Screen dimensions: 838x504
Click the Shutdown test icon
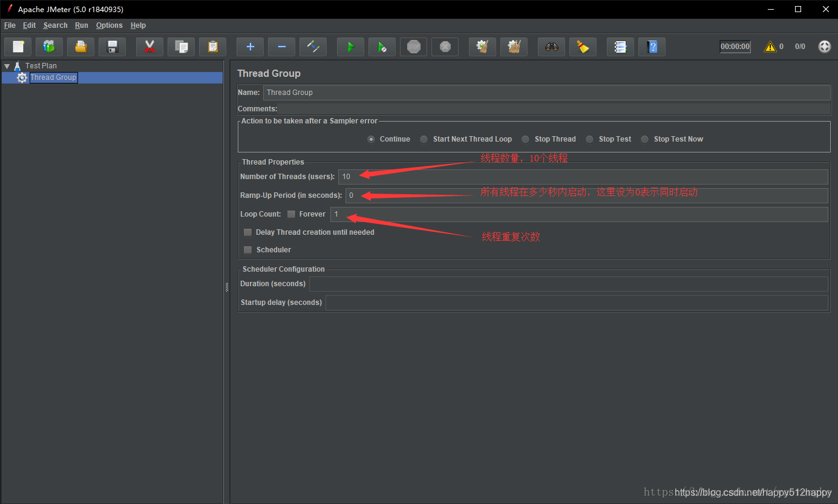tap(445, 47)
